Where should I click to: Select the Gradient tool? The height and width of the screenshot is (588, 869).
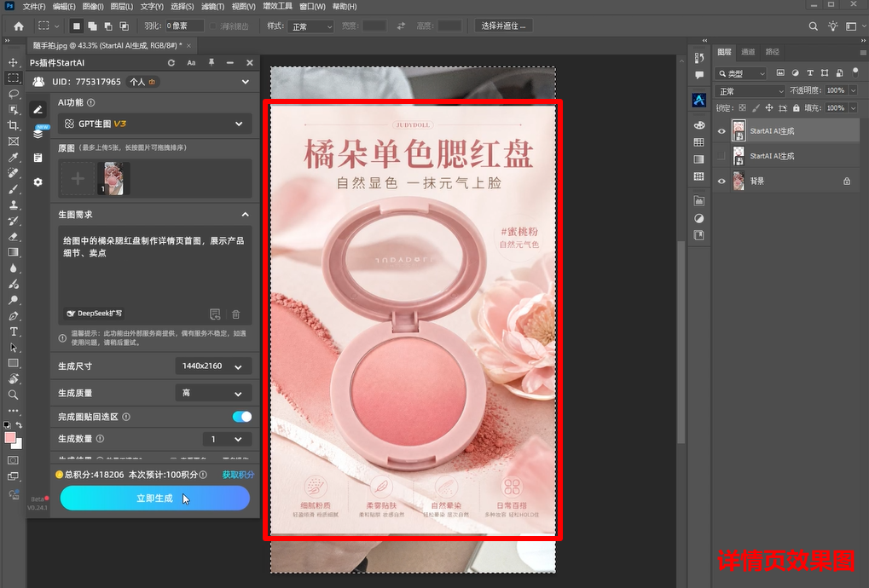pyautogui.click(x=14, y=252)
